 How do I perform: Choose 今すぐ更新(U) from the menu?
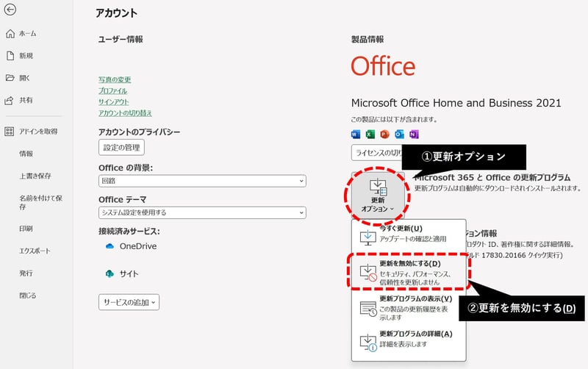click(x=409, y=236)
